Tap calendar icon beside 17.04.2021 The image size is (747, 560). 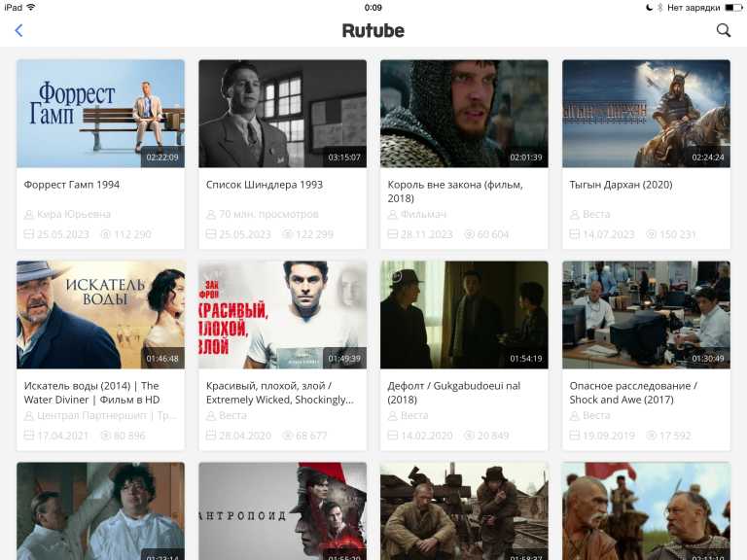coord(29,436)
